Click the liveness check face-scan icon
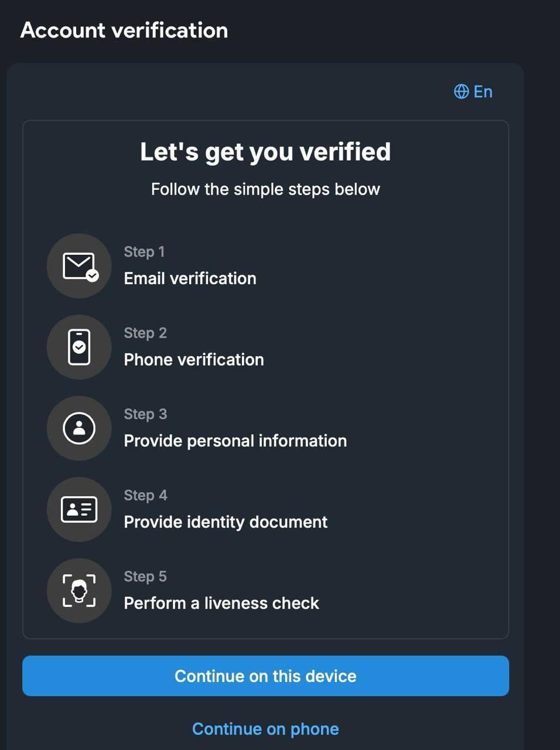560x750 pixels. pos(79,590)
